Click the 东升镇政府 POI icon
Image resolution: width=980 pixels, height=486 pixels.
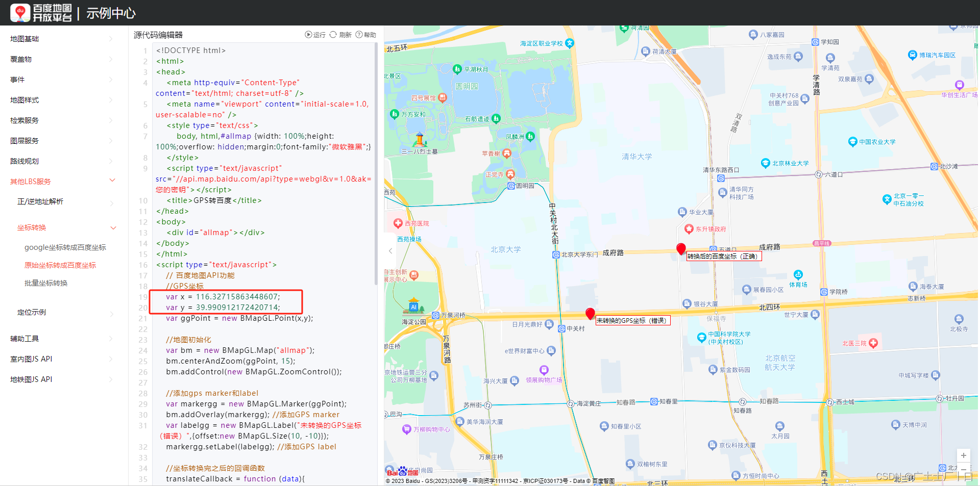pyautogui.click(x=689, y=229)
